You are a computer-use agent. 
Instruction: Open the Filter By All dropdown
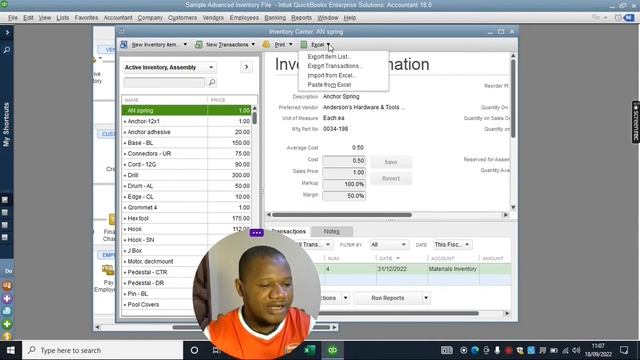pyautogui.click(x=388, y=244)
